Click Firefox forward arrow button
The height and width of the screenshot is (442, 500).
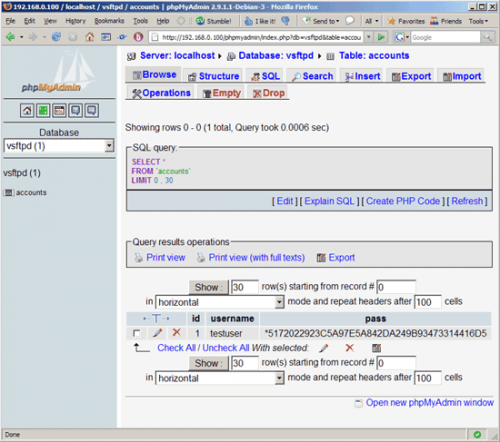tap(33, 37)
